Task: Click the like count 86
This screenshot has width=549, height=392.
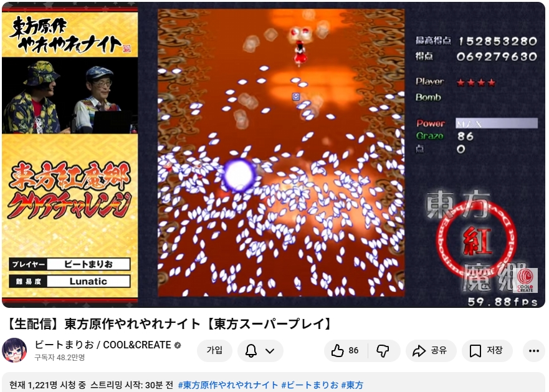Action: click(x=353, y=350)
